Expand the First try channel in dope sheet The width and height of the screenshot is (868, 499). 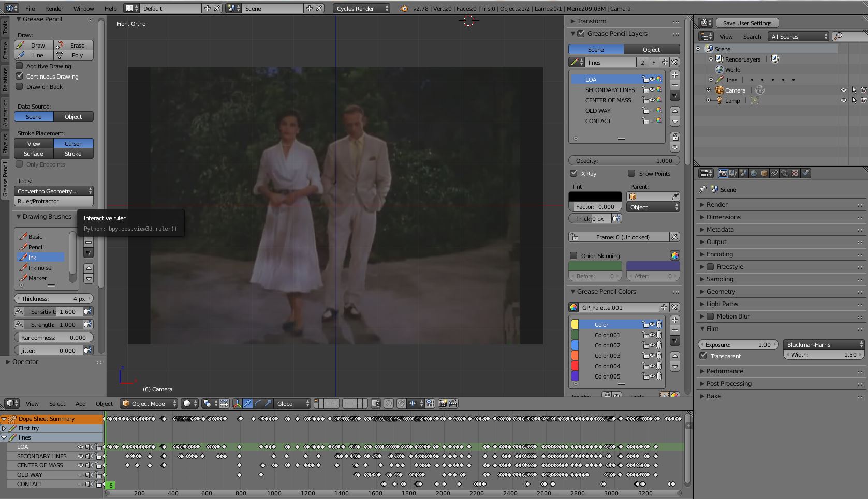pyautogui.click(x=4, y=428)
